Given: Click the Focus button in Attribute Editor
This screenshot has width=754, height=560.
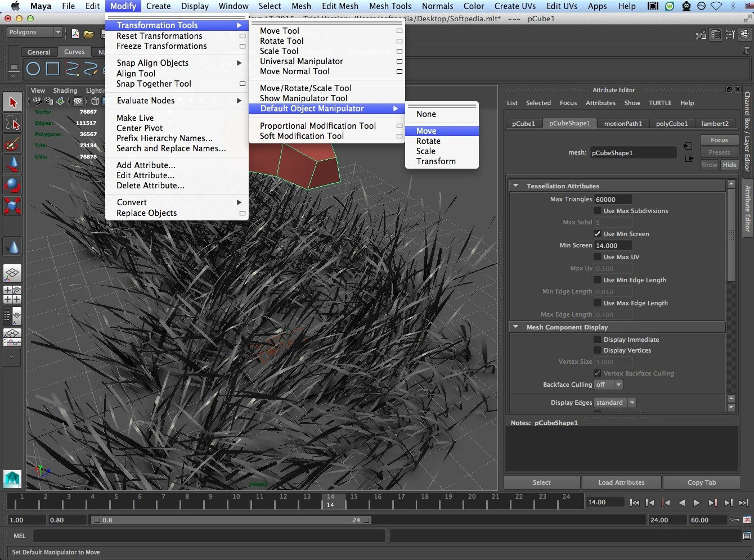Looking at the screenshot, I should [x=719, y=140].
